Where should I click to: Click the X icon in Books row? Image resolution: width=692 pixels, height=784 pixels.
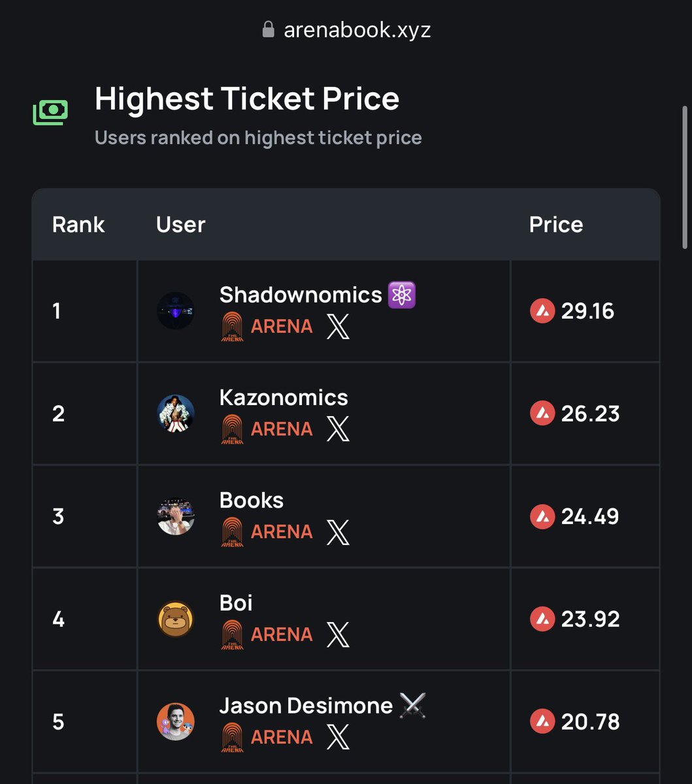coord(338,531)
